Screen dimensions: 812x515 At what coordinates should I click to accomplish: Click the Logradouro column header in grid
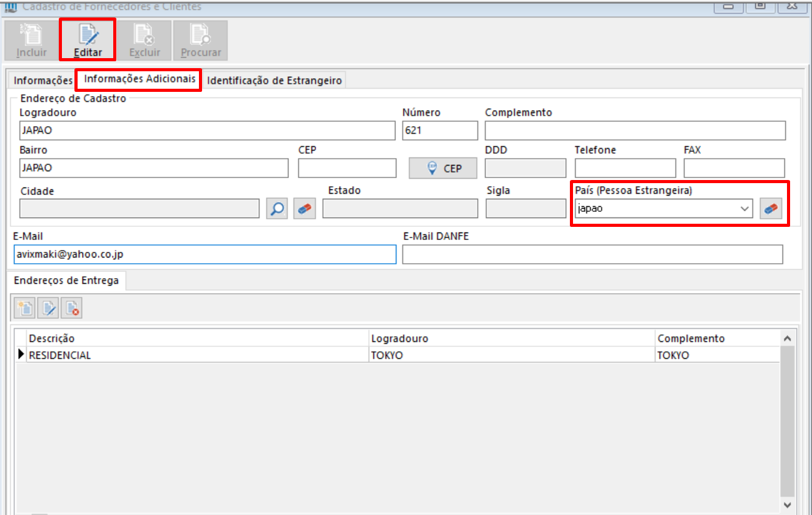coord(512,338)
